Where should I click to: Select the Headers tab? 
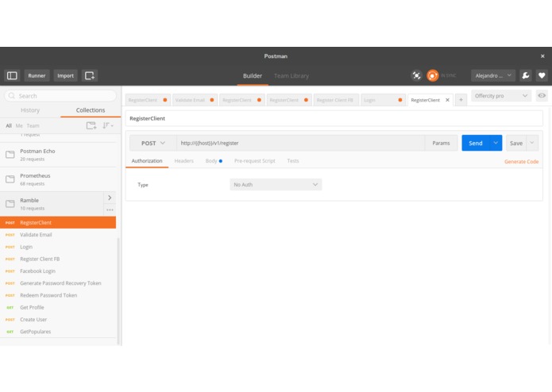[184, 161]
